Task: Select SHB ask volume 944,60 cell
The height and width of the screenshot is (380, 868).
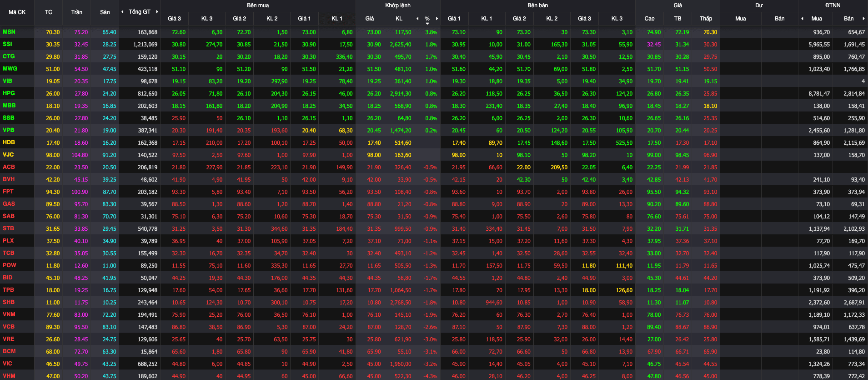Action: click(x=494, y=303)
